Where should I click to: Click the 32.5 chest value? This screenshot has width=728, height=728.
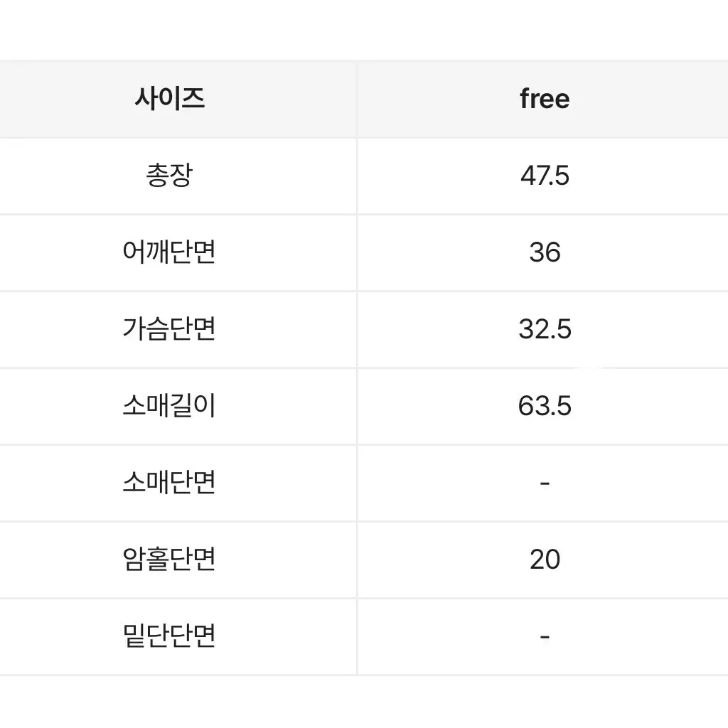(545, 329)
